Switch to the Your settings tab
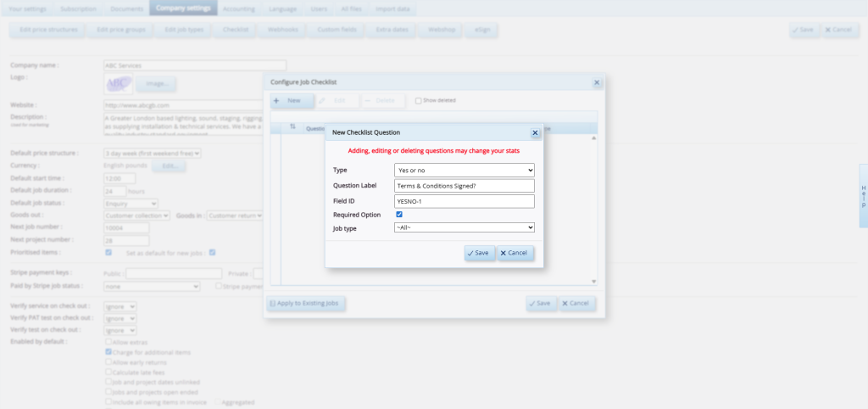Screen dimensions: 868x409 [x=27, y=8]
